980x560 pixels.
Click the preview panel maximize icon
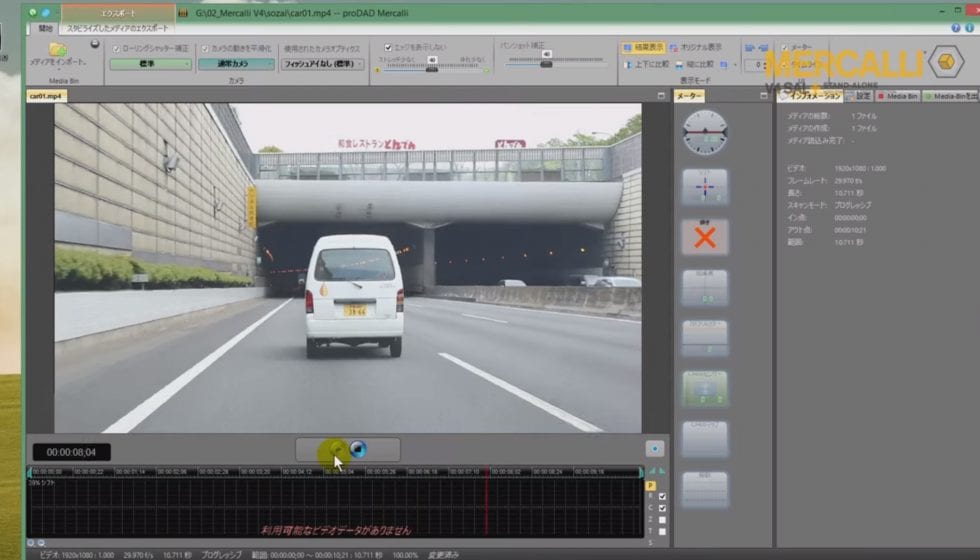click(x=661, y=96)
